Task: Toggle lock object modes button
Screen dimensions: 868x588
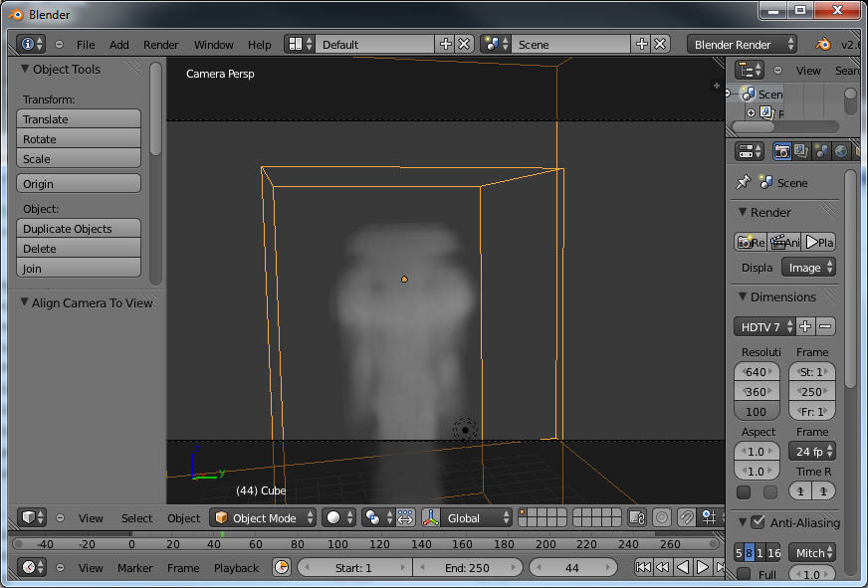Action: point(637,517)
